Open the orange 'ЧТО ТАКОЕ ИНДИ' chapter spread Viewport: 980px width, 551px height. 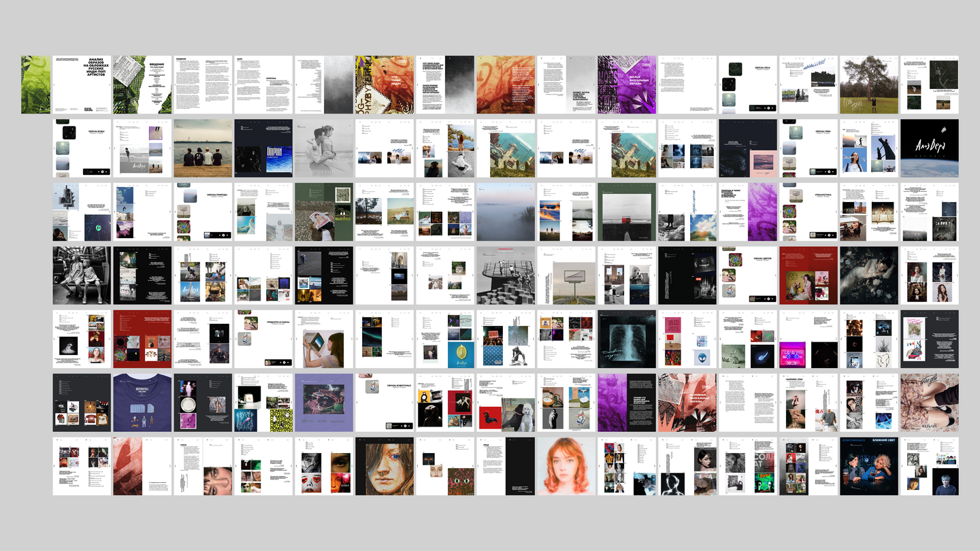[x=385, y=84]
